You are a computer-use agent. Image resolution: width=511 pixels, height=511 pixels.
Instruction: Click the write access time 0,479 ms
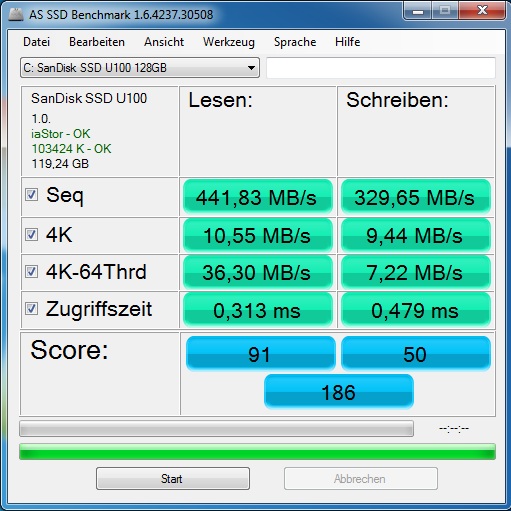coord(416,310)
